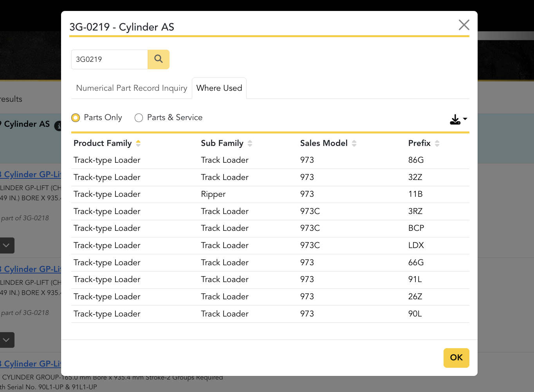Click the 973C row with prefix LDX
534x392 pixels.
click(x=270, y=246)
